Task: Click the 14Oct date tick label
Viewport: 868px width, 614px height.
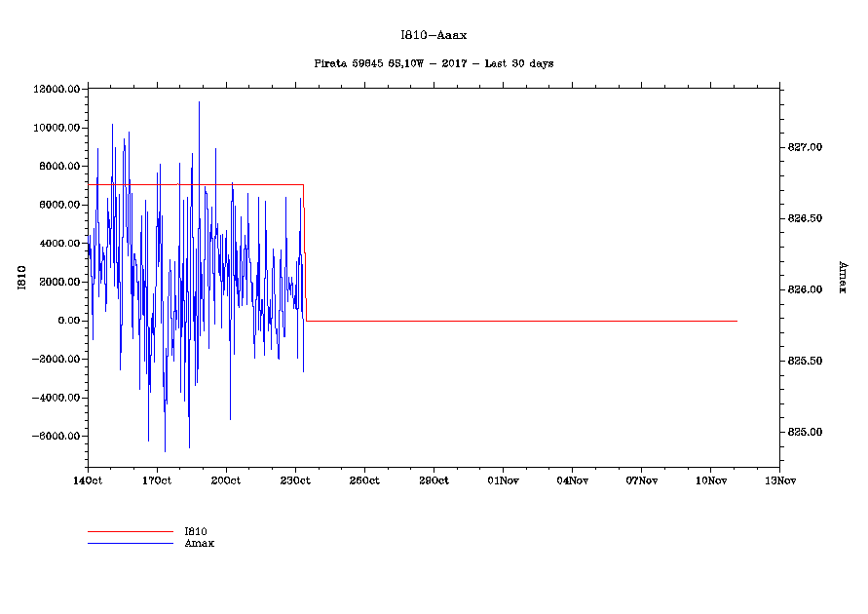Action: pyautogui.click(x=88, y=480)
